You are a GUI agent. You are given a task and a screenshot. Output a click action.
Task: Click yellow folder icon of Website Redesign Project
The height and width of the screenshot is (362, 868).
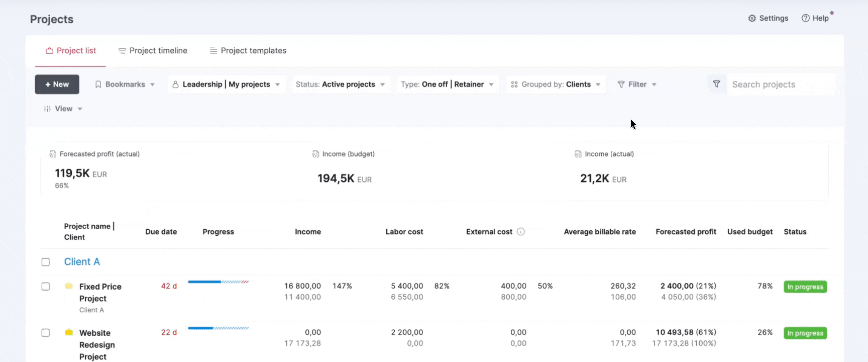69,332
